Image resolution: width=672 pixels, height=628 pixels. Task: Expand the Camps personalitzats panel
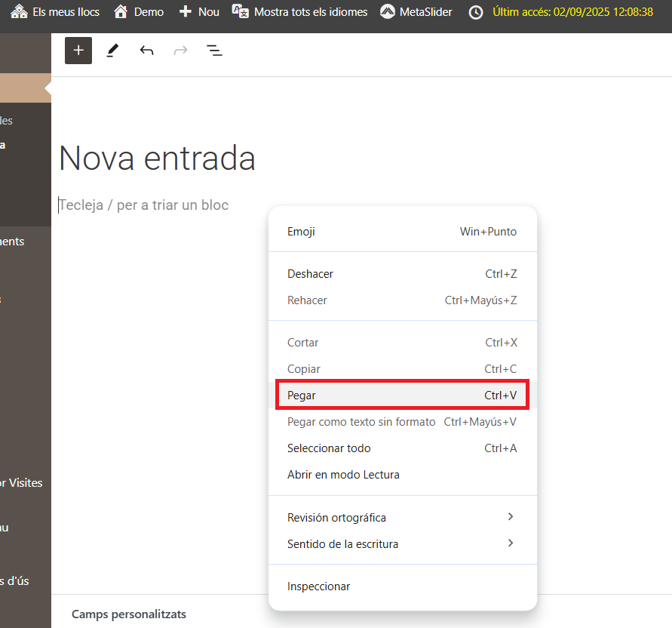[x=129, y=614]
